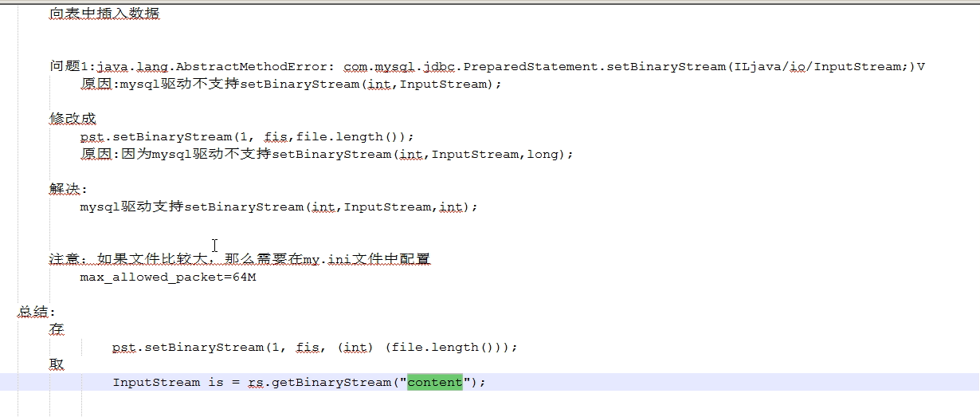Click line 原因:mysql驱动不支持setBinaryStream(int,InputStream);

[x=292, y=84]
